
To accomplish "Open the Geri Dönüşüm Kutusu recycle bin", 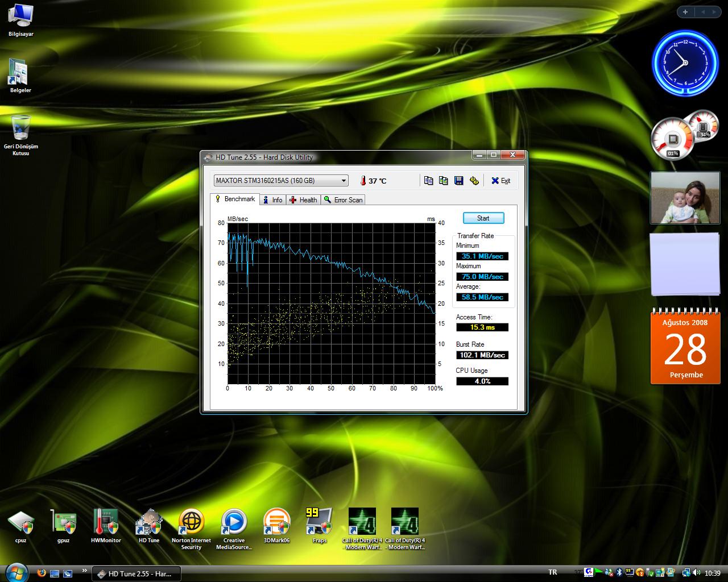I will (21, 135).
